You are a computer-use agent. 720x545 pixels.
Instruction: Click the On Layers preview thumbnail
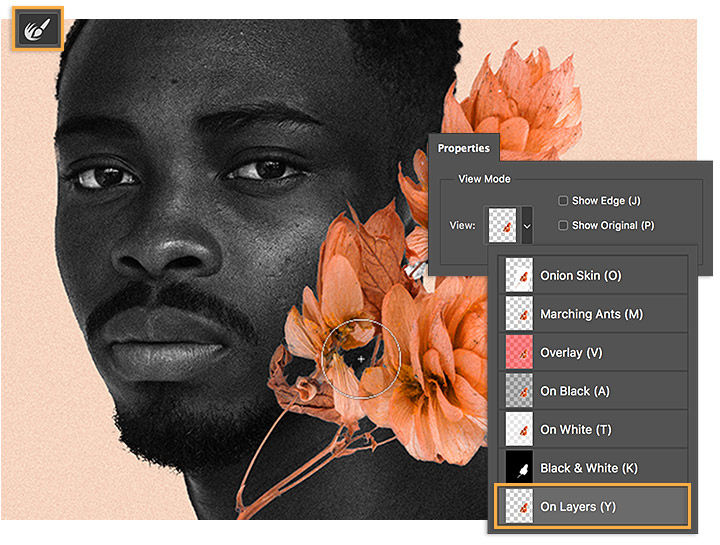click(x=519, y=506)
